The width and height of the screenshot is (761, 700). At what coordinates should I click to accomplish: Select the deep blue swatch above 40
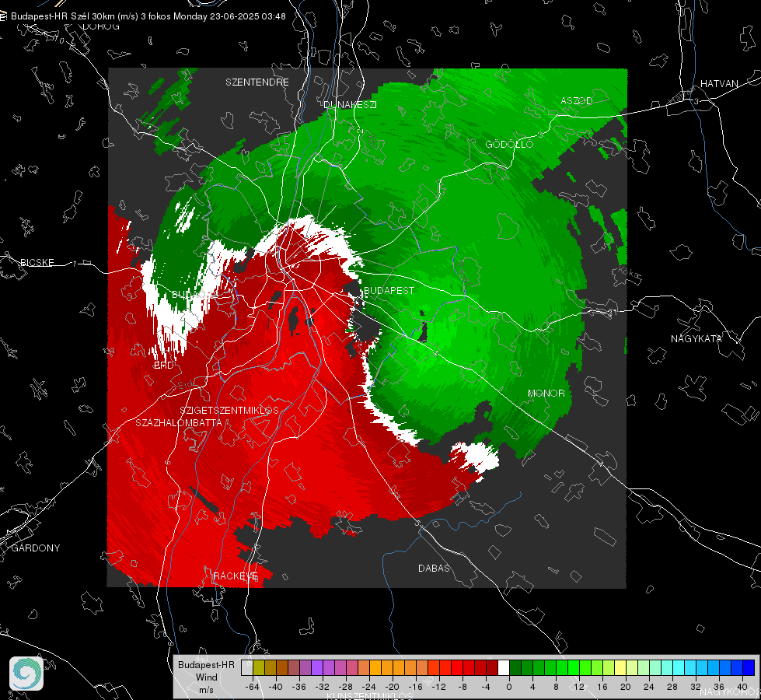pos(749,667)
